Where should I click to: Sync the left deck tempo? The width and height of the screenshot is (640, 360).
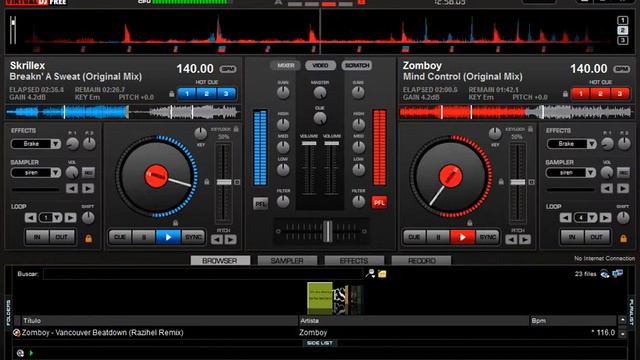click(193, 237)
